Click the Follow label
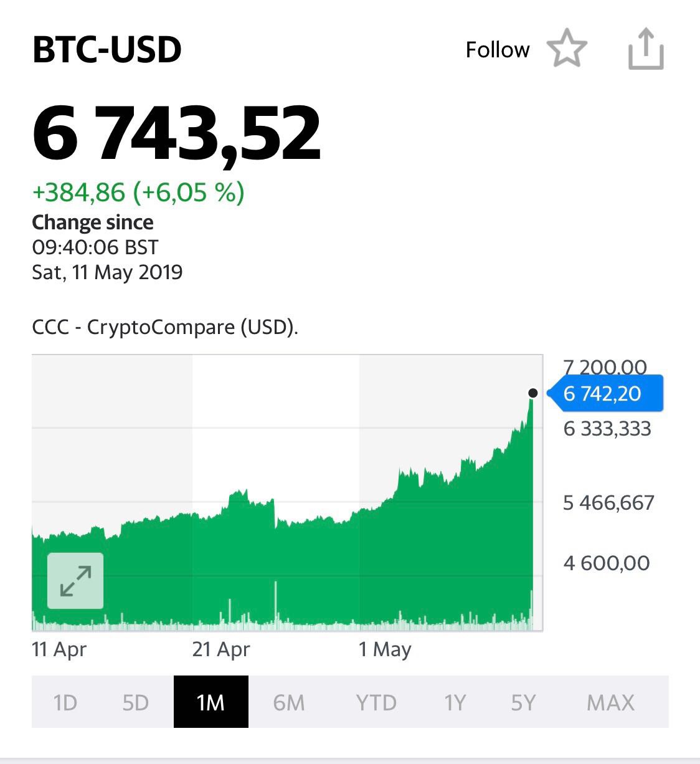 coord(498,50)
